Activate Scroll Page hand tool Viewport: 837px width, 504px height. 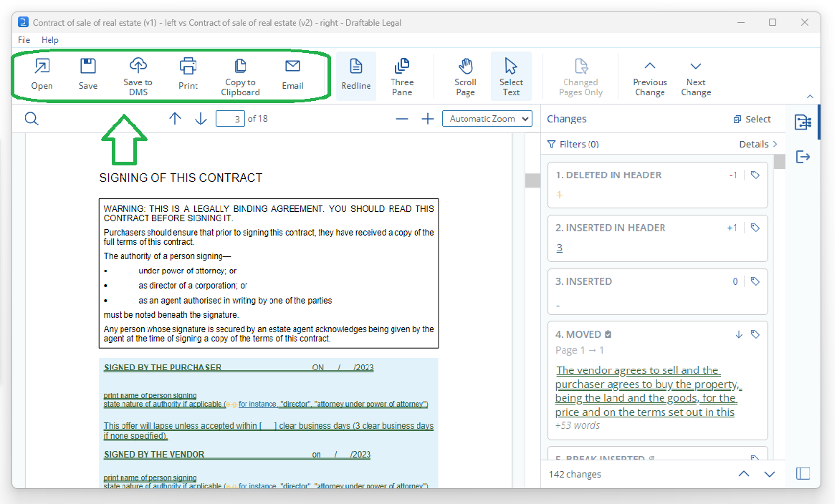[x=466, y=77]
